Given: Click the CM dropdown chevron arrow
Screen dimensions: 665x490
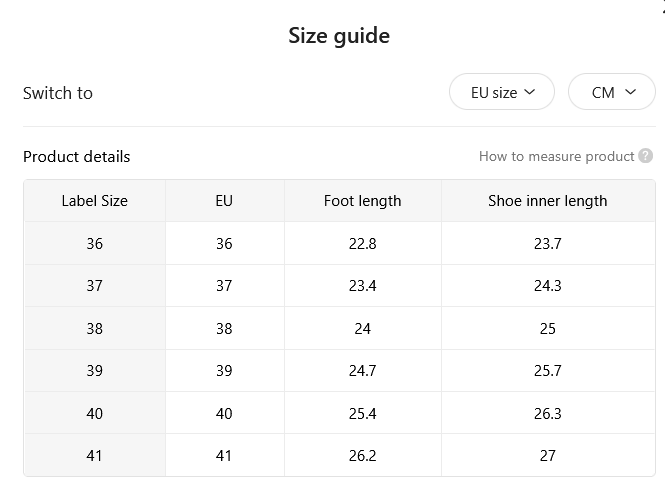Looking at the screenshot, I should click(631, 92).
